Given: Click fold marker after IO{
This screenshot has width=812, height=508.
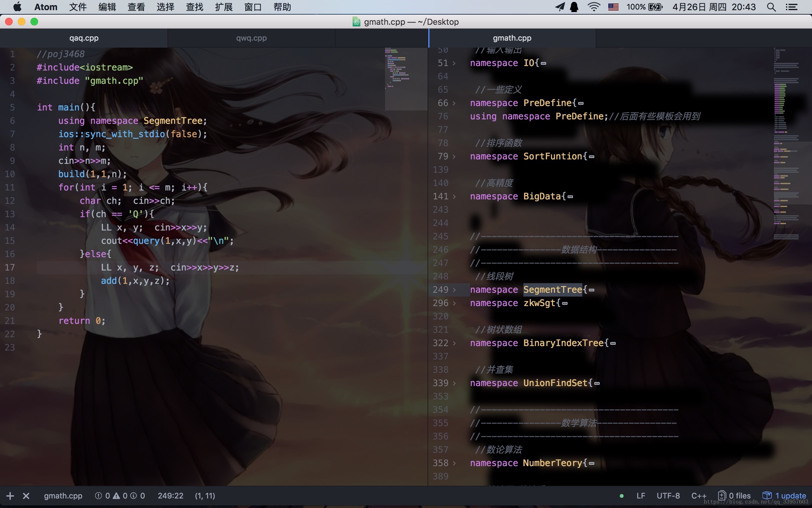Looking at the screenshot, I should tap(544, 63).
